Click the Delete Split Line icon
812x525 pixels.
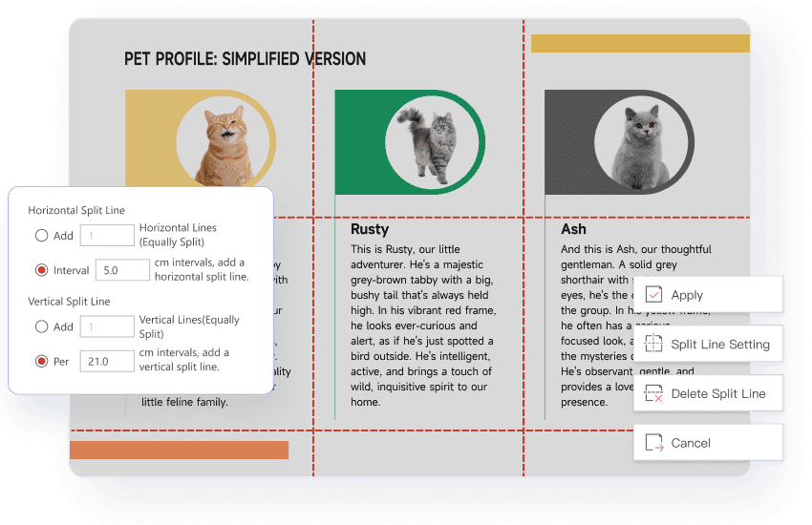[654, 394]
